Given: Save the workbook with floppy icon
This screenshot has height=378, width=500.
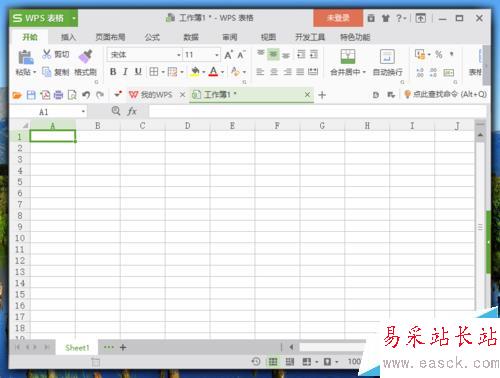Looking at the screenshot, I should point(31,95).
